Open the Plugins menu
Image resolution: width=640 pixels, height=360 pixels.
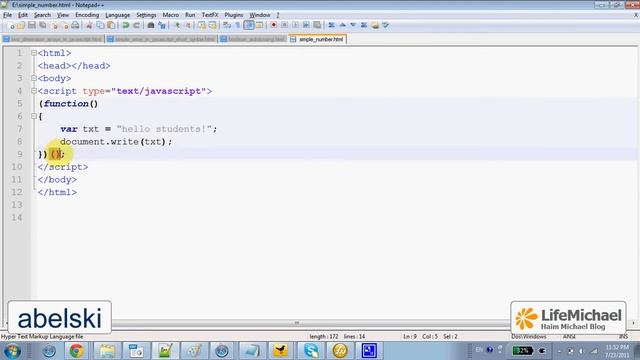[233, 15]
